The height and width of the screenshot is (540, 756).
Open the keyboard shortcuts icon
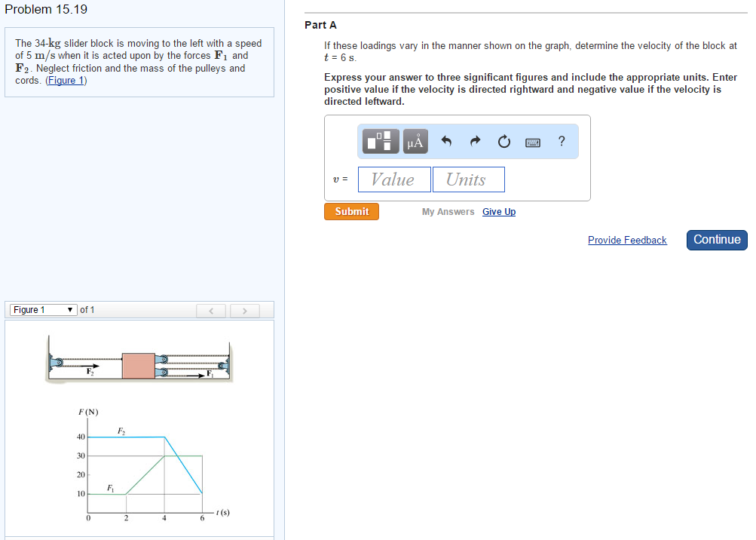point(532,141)
